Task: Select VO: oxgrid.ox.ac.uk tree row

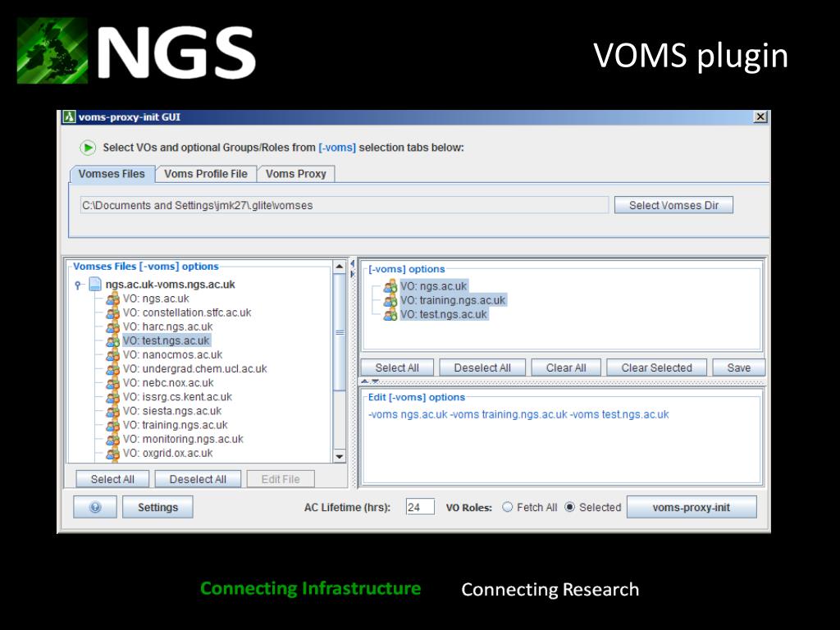Action: tap(167, 453)
